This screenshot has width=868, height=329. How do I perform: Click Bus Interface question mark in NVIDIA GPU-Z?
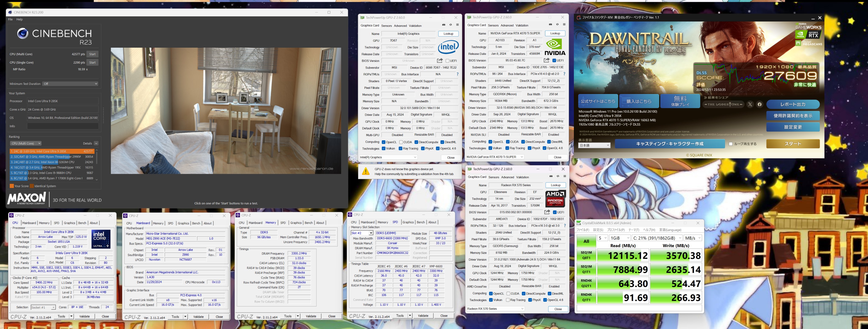pyautogui.click(x=564, y=74)
